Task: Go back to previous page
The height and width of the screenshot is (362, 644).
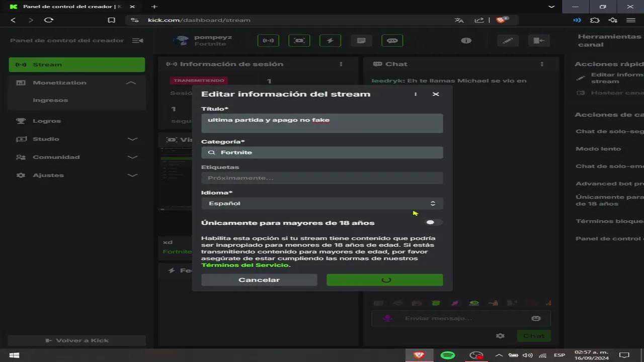Action: (x=13, y=20)
